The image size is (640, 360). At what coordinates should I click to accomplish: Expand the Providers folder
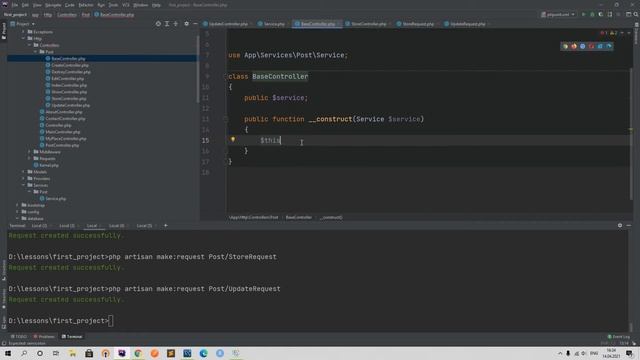tap(24, 178)
